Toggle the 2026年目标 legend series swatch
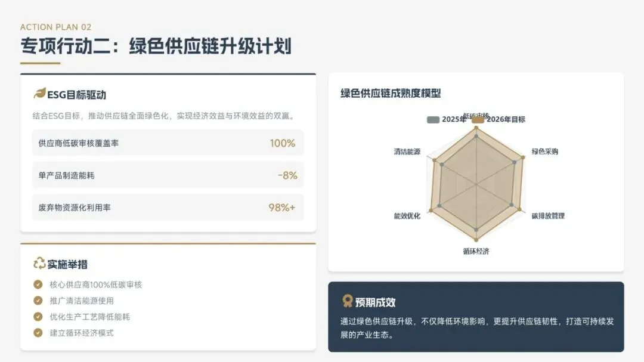The height and width of the screenshot is (362, 644). [x=478, y=119]
